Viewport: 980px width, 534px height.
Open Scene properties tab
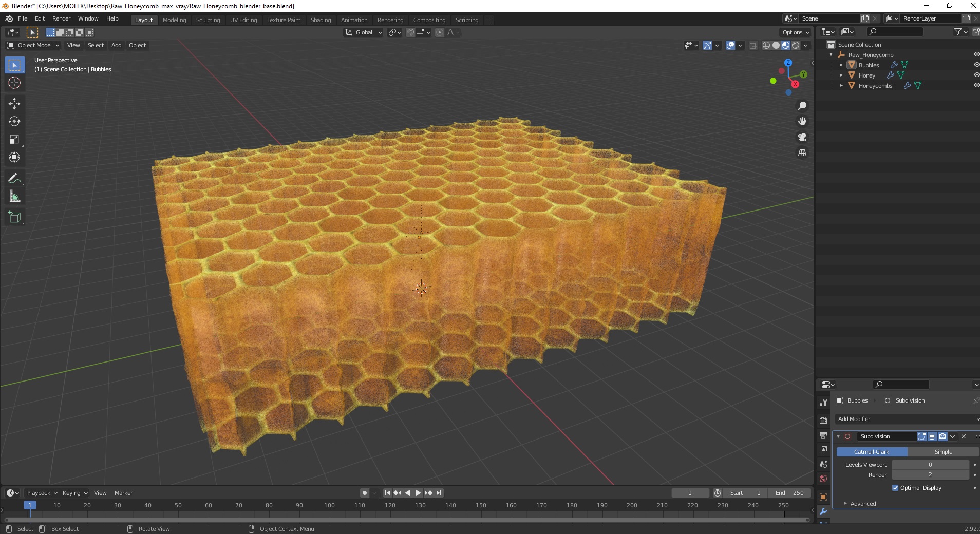click(823, 464)
